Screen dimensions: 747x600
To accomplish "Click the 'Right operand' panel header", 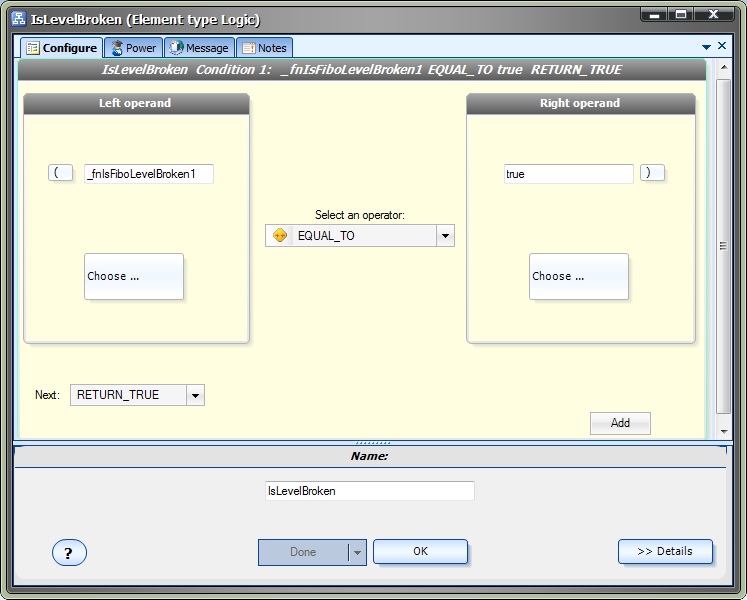I will [x=580, y=103].
